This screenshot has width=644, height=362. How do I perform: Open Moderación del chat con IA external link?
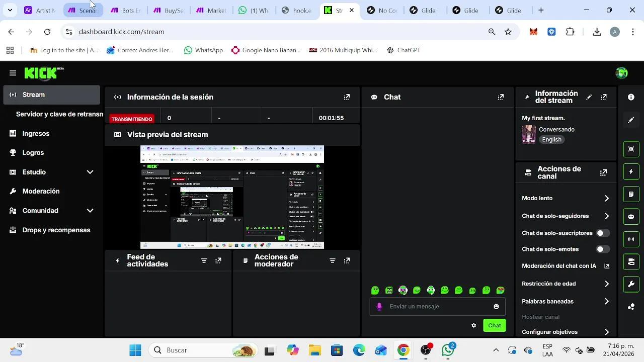tap(607, 266)
